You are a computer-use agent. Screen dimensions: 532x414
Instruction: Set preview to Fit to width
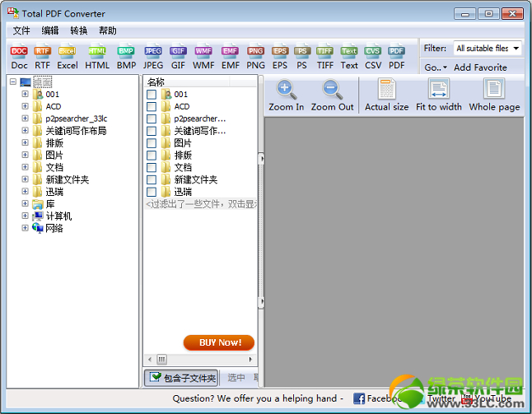[x=439, y=95]
